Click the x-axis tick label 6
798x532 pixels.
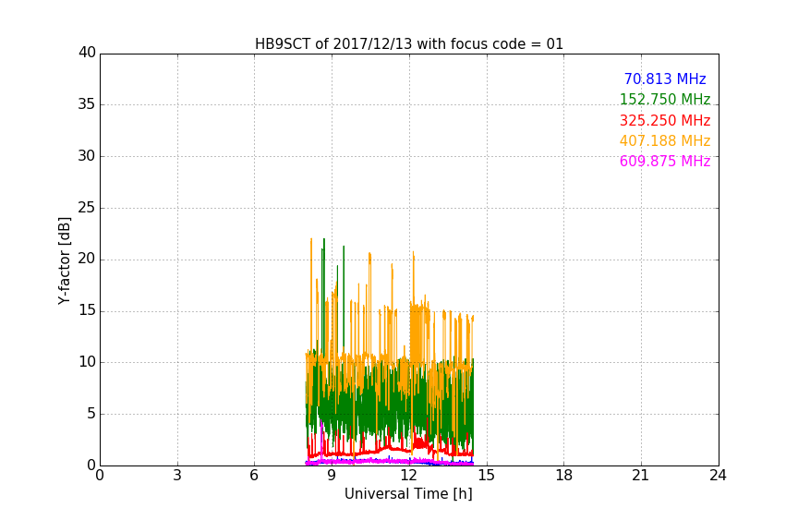pyautogui.click(x=255, y=476)
